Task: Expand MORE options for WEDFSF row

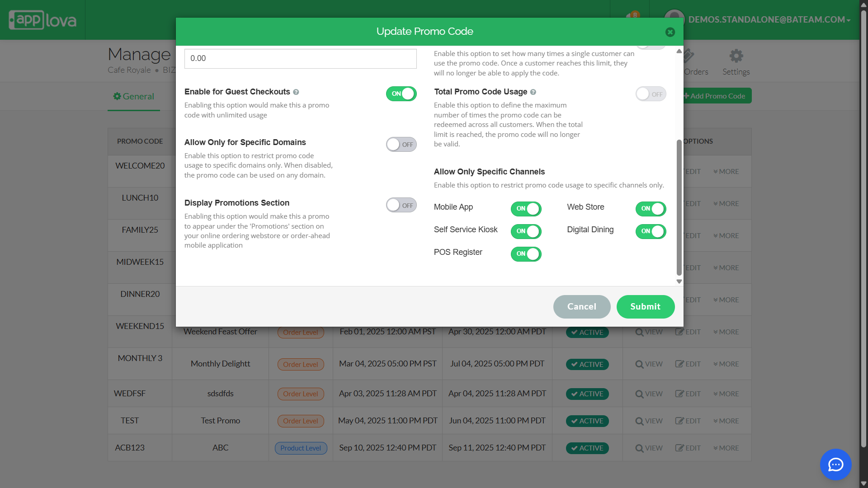Action: pos(726,394)
